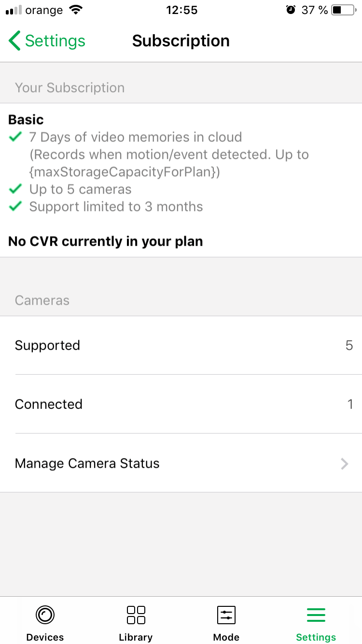Tap the Mode sliders icon
362x644 pixels.
pyautogui.click(x=226, y=615)
